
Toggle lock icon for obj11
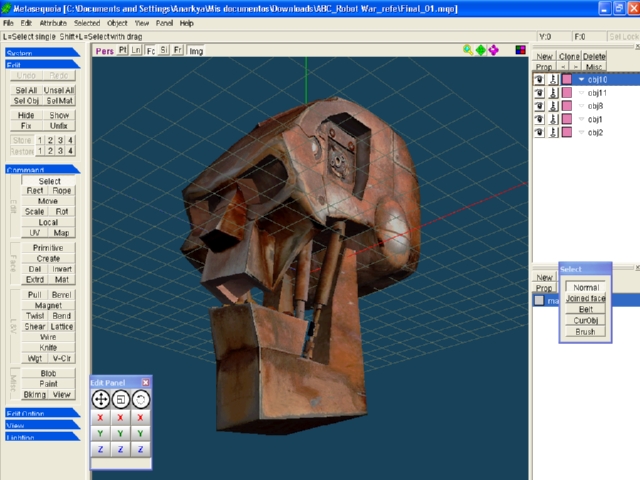pyautogui.click(x=553, y=93)
